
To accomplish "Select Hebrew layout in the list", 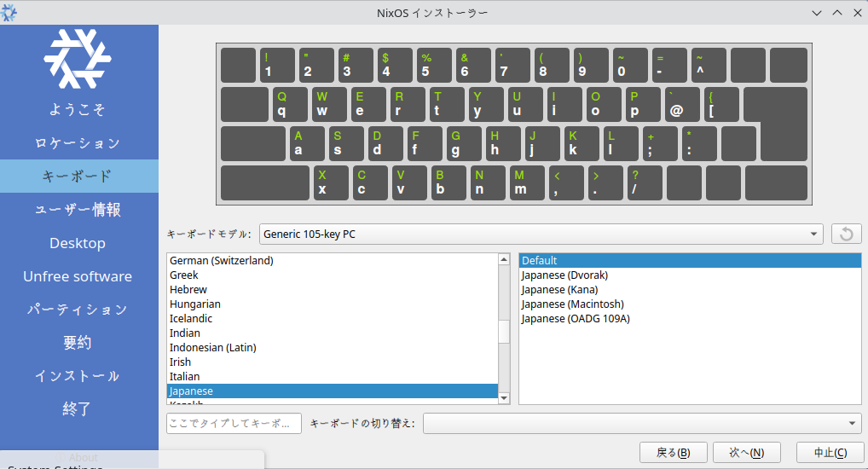I will [x=333, y=289].
